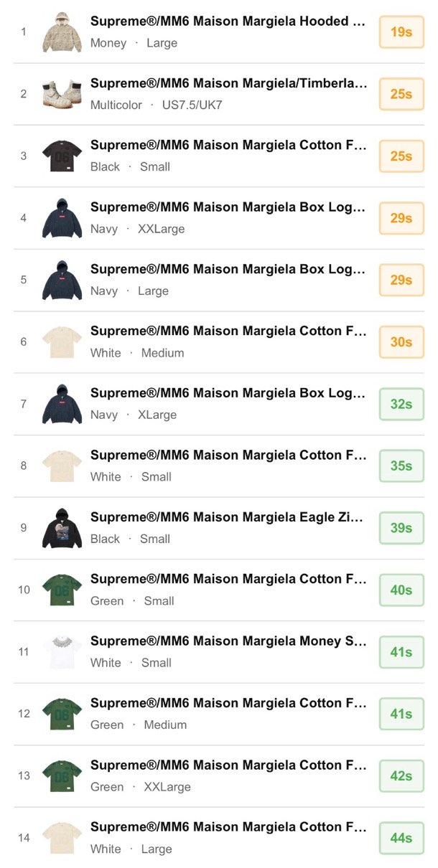The image size is (438, 868).
Task: Click the white Money S tee thumbnail
Action: pyautogui.click(x=61, y=652)
